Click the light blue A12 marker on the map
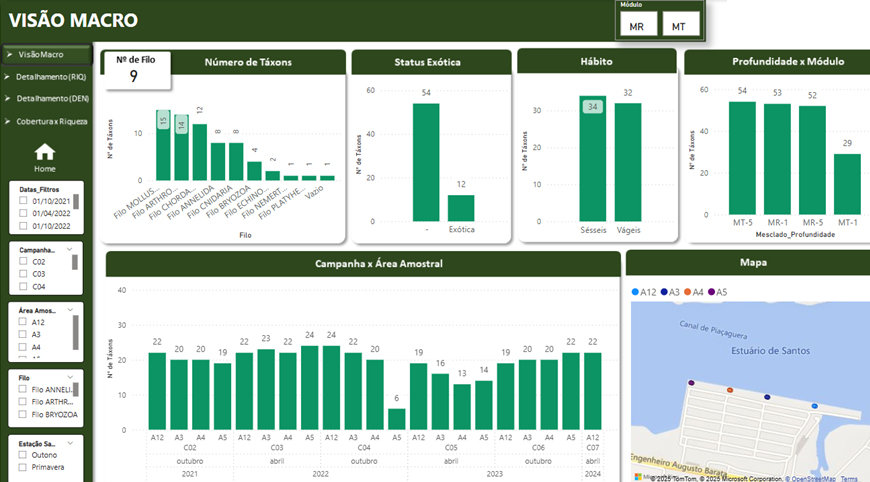 [815, 406]
